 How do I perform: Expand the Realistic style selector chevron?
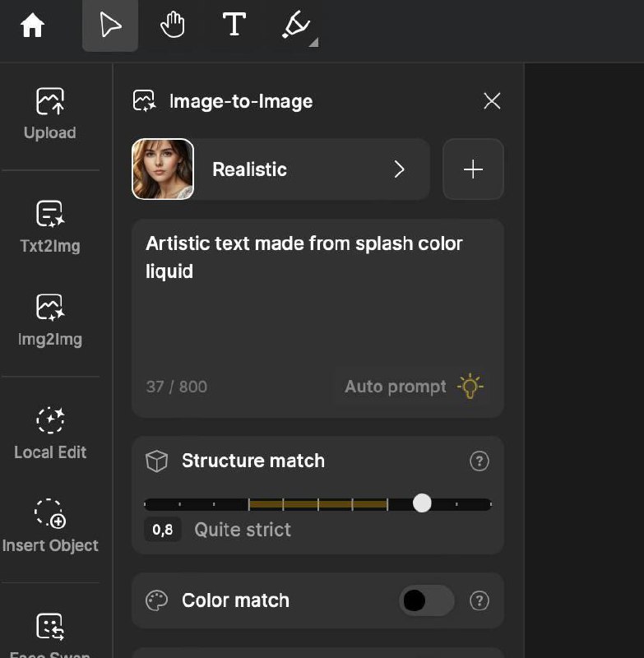(400, 169)
